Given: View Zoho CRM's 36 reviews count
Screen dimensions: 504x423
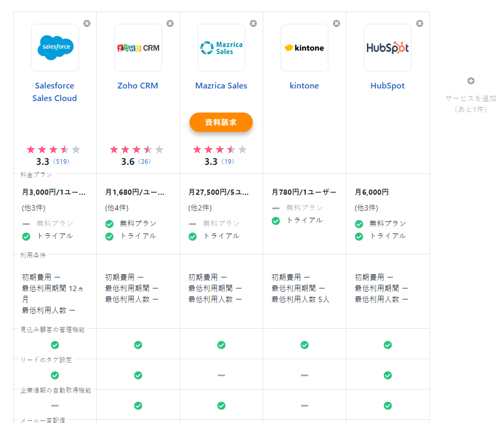Looking at the screenshot, I should (x=144, y=162).
